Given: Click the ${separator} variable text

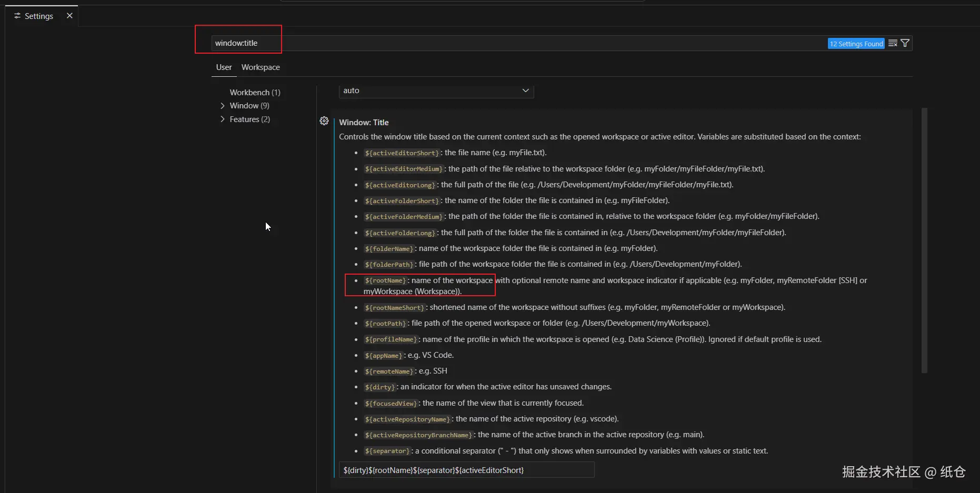Looking at the screenshot, I should click(387, 451).
